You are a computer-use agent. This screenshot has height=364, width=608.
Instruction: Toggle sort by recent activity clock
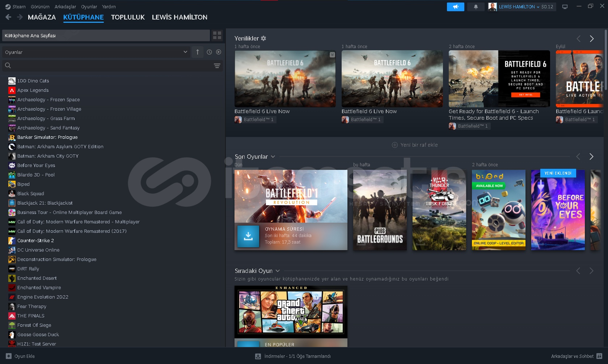click(209, 52)
